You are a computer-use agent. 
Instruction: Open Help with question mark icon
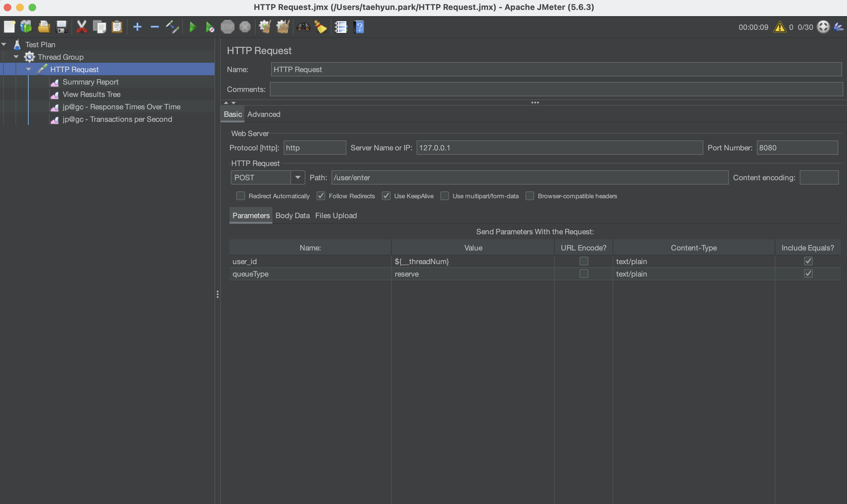(359, 27)
